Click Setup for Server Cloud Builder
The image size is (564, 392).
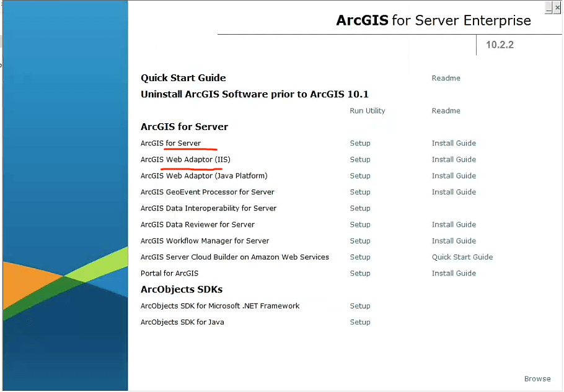pyautogui.click(x=359, y=257)
